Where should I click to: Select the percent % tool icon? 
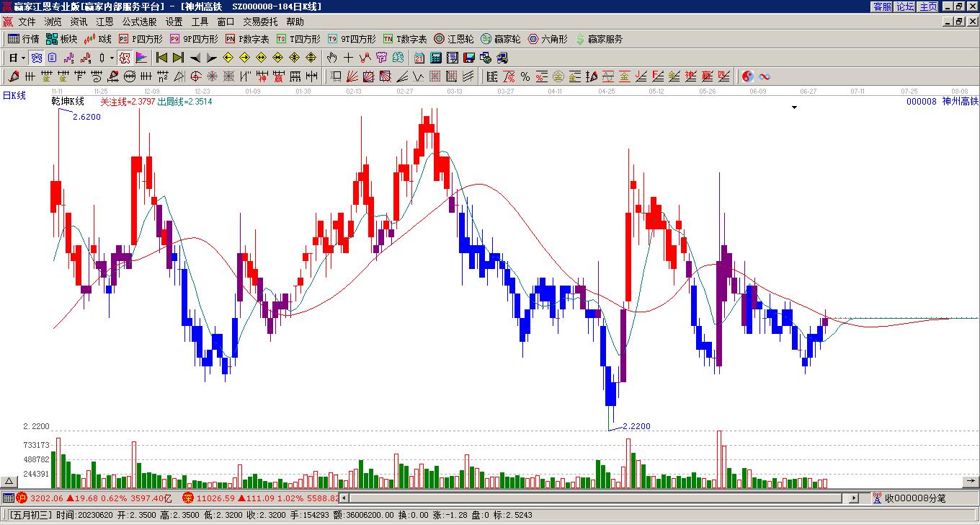coord(525,76)
